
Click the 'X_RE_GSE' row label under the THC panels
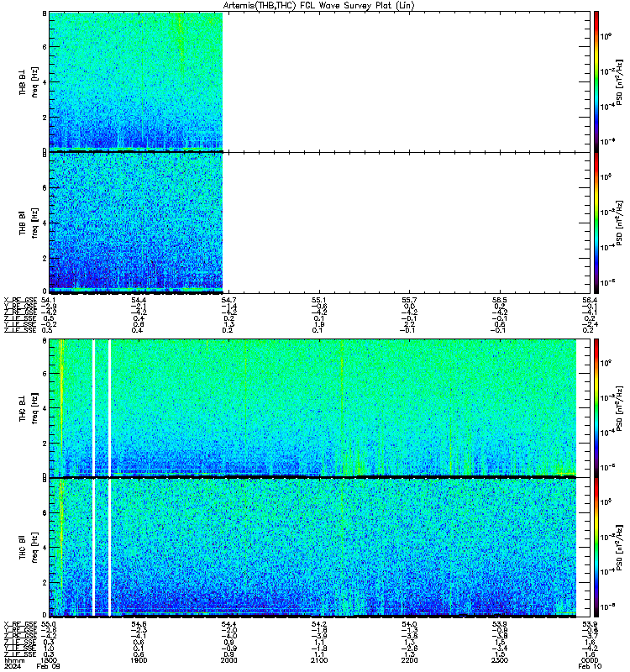[20, 624]
